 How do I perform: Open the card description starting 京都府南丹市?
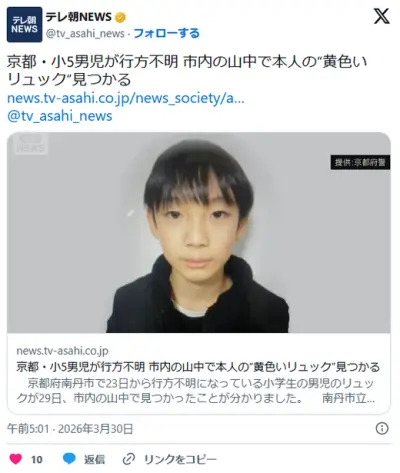tap(196, 391)
